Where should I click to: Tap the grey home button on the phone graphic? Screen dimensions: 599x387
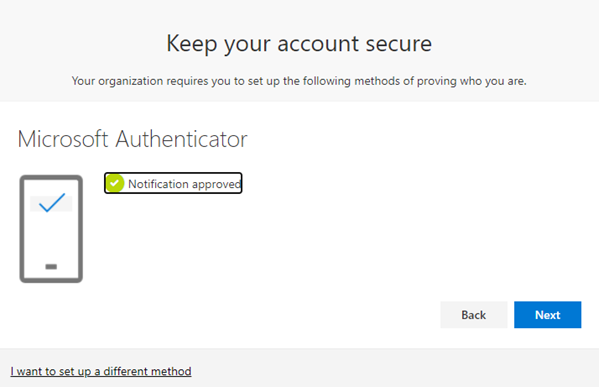point(51,266)
